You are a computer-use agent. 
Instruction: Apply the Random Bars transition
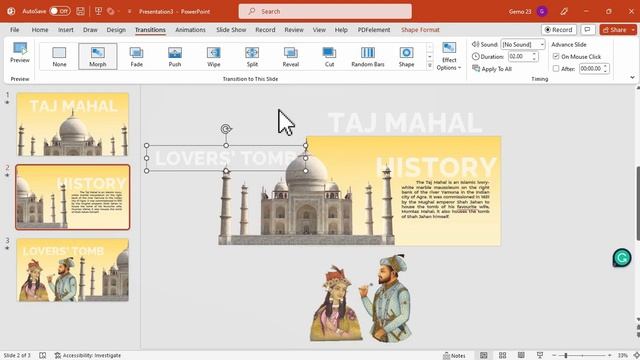[368, 56]
